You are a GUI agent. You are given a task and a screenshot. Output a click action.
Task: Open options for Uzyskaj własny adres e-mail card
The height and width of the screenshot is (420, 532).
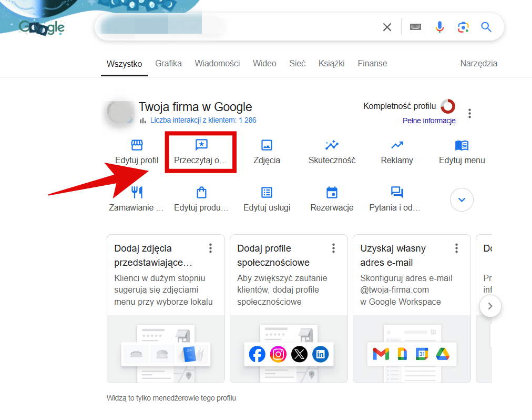(x=457, y=248)
